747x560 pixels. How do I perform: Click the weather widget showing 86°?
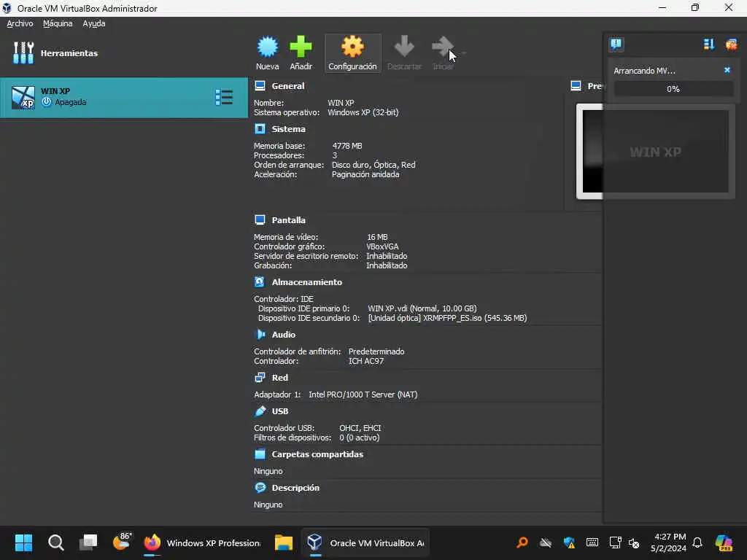[x=122, y=542]
